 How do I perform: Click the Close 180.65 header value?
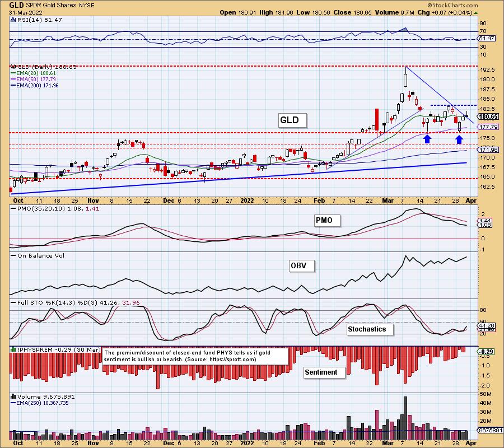coord(352,12)
